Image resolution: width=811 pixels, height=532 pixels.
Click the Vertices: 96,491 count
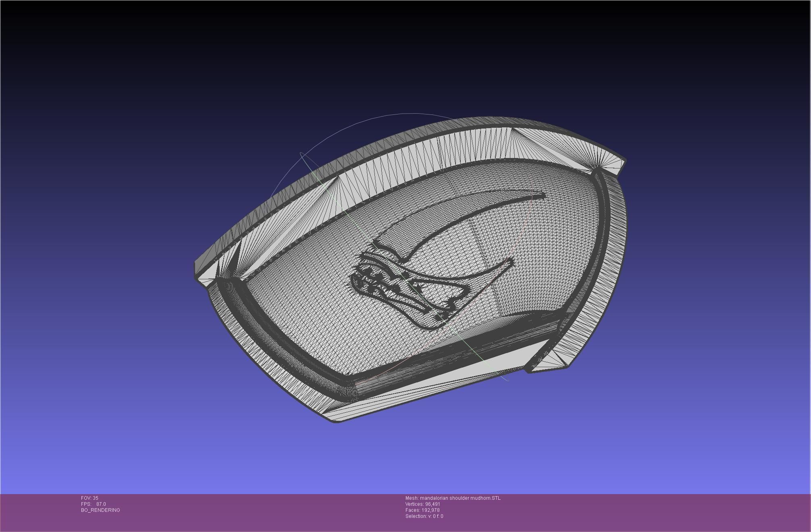coord(423,504)
